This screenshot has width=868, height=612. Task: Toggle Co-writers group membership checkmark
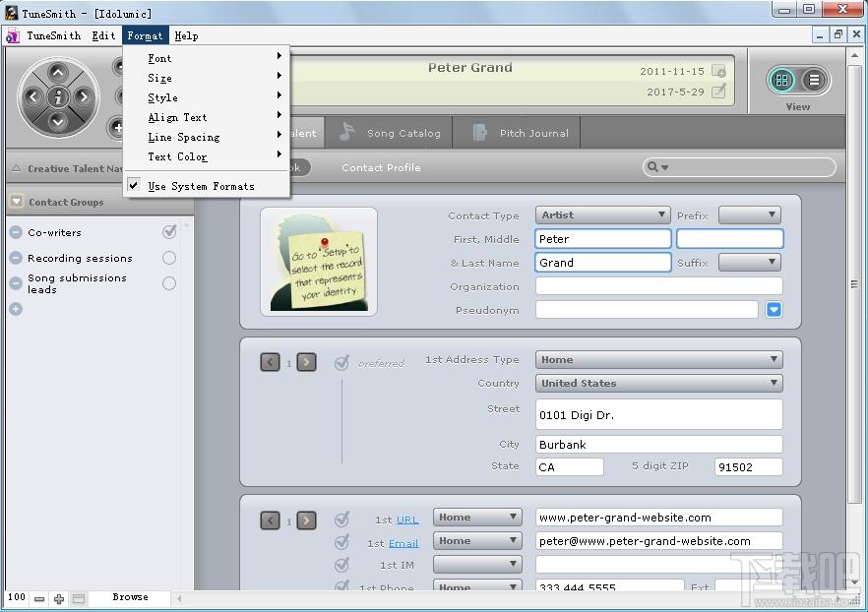coord(169,232)
